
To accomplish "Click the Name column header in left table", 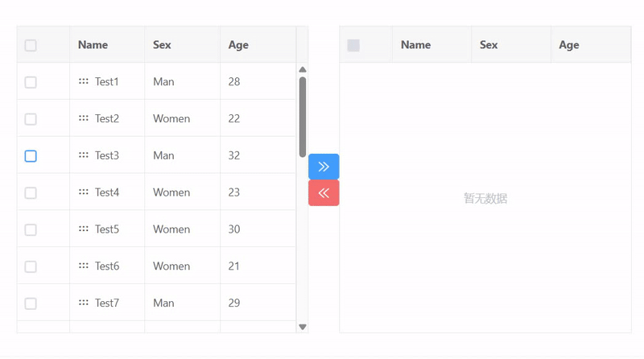I will [x=93, y=45].
